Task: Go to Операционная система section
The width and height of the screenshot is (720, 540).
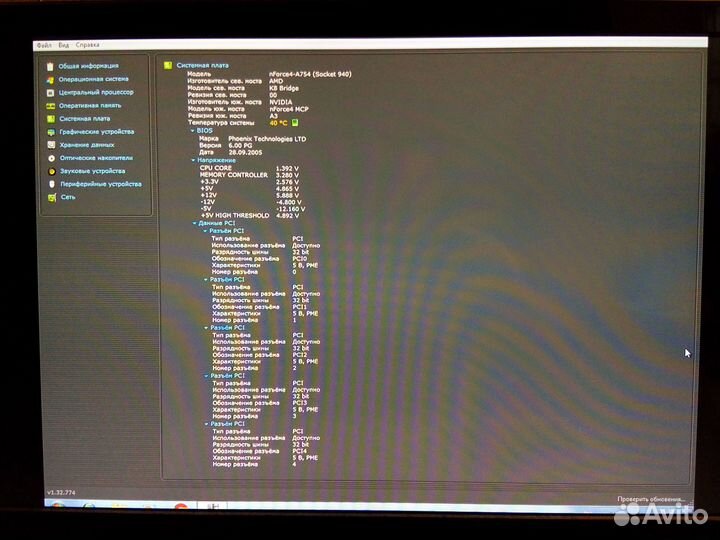Action: 94,79
